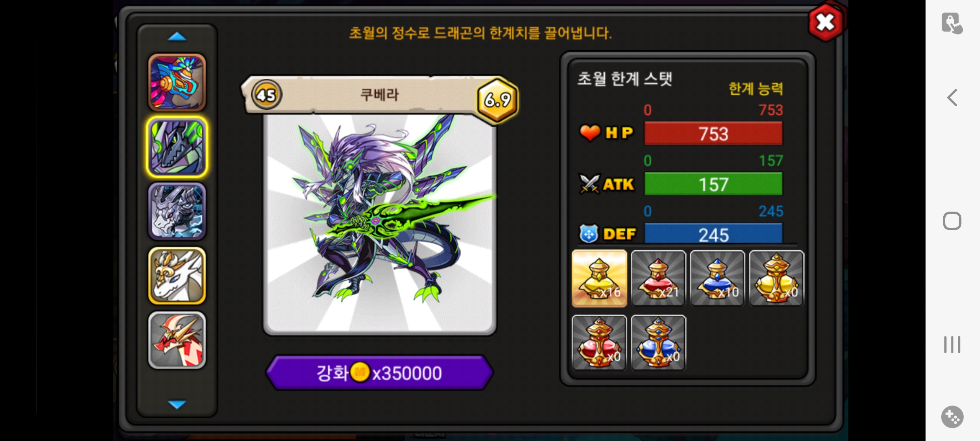Select the large blue essence flask x0
This screenshot has width=980, height=441.
658,343
